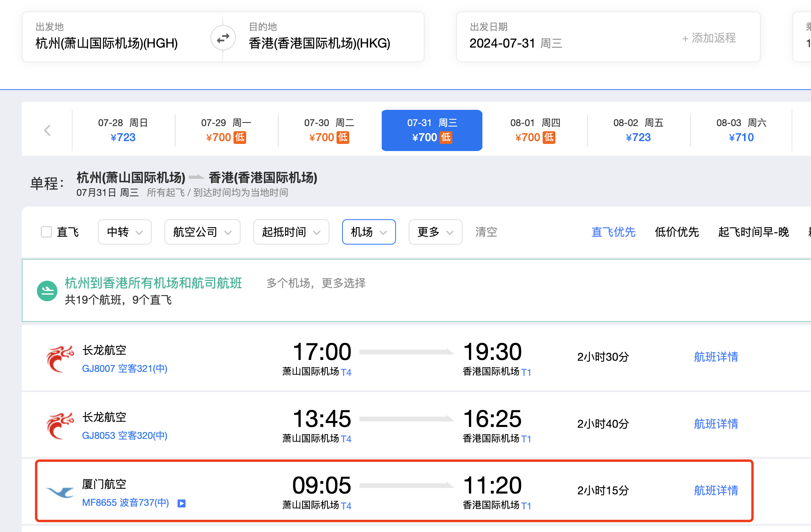Click the 16:25 arrival time
This screenshot has height=532, width=811.
pyautogui.click(x=492, y=419)
